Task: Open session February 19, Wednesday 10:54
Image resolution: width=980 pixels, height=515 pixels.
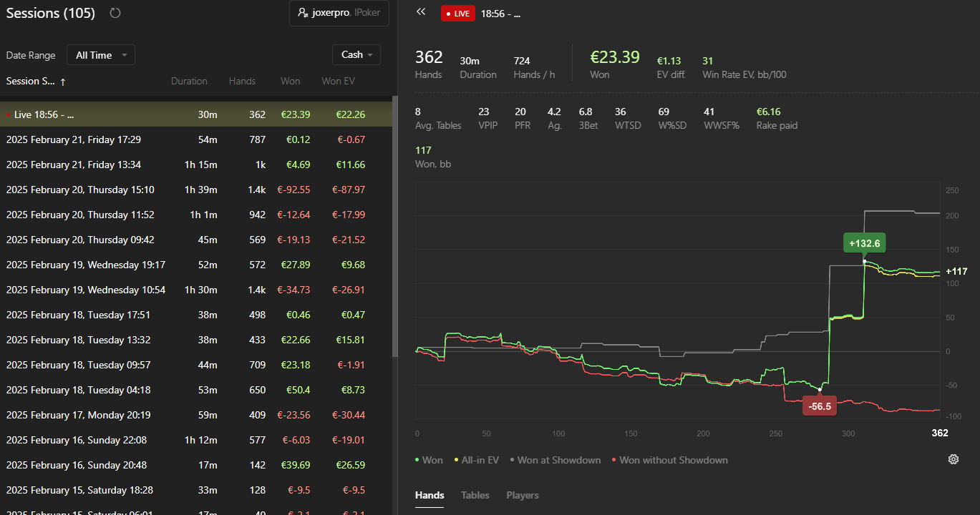Action: 196,290
